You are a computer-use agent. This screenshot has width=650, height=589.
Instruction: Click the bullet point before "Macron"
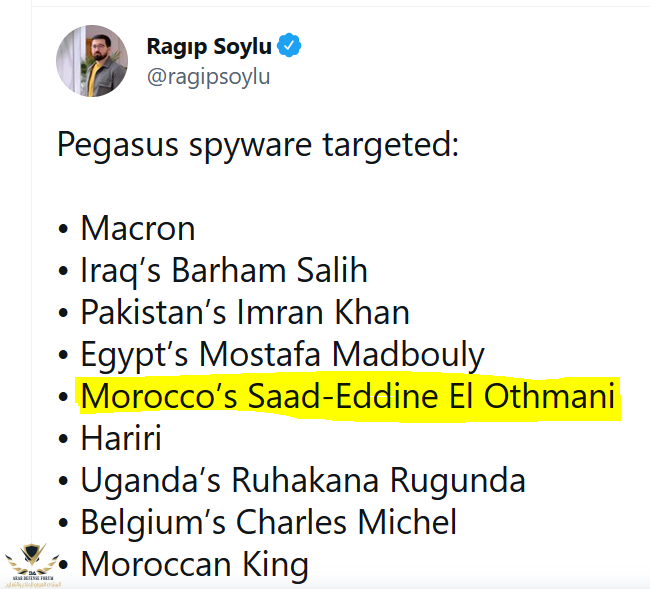coord(63,230)
